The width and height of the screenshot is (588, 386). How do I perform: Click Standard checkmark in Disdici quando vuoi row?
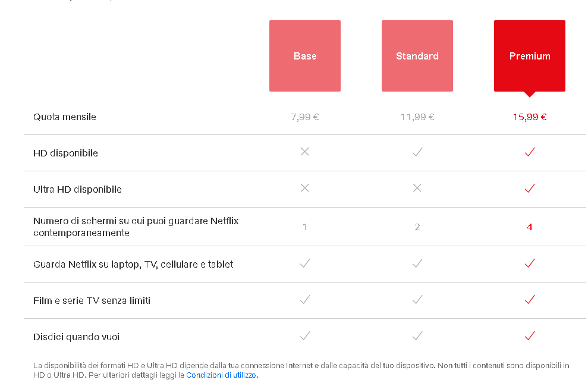tap(417, 335)
